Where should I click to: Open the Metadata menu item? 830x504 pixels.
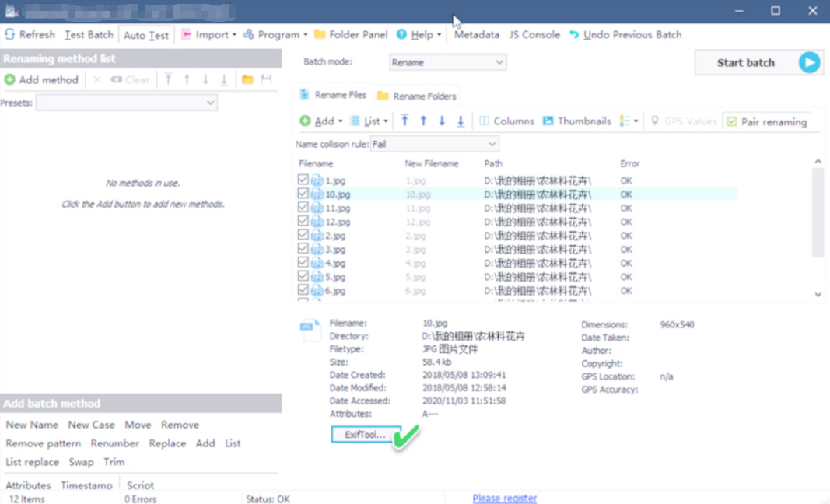click(x=476, y=34)
